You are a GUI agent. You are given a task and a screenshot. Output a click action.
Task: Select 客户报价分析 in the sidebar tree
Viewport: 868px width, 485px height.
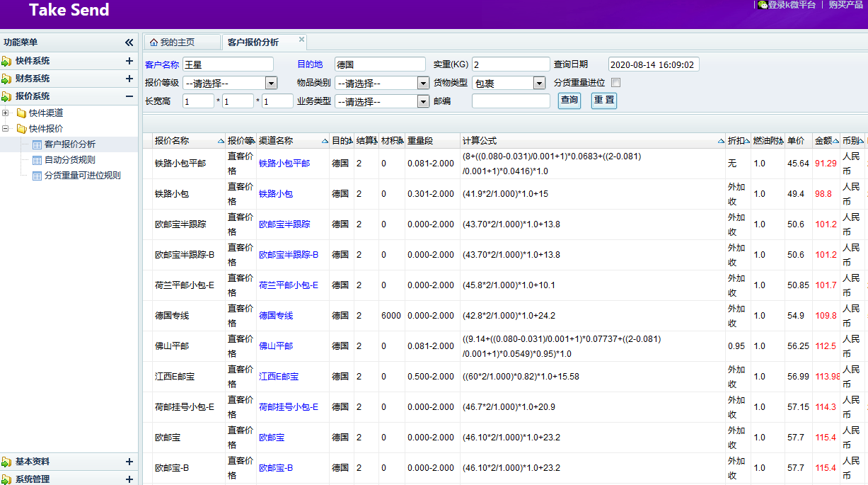tap(69, 144)
